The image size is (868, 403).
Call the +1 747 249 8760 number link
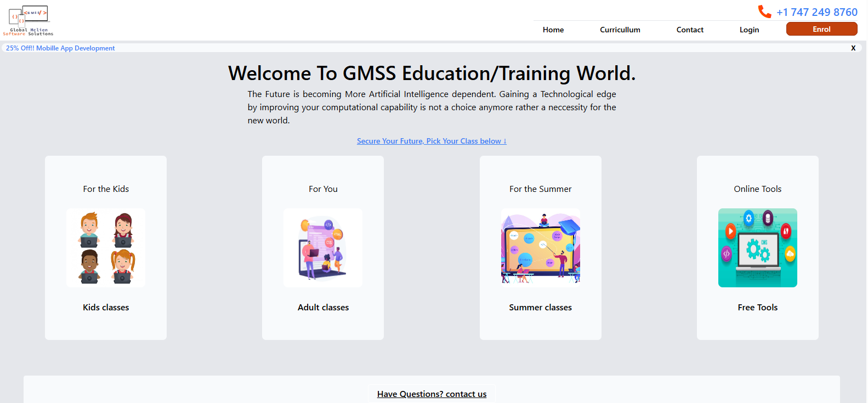(x=816, y=12)
